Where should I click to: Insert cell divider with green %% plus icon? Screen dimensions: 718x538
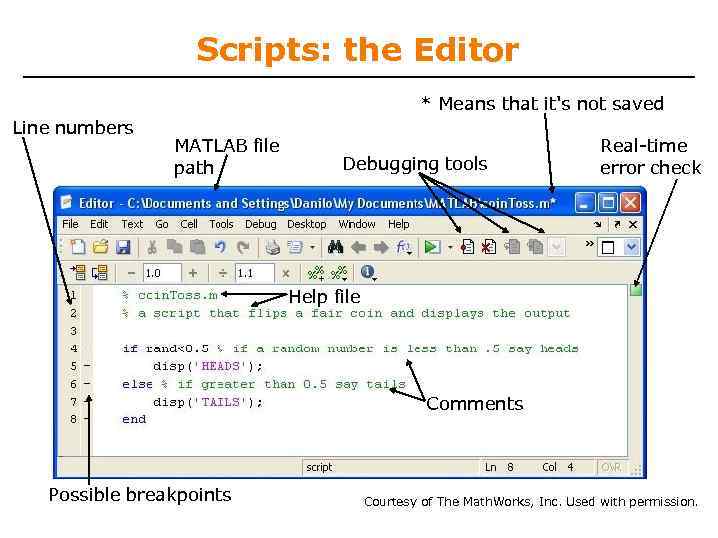click(316, 273)
